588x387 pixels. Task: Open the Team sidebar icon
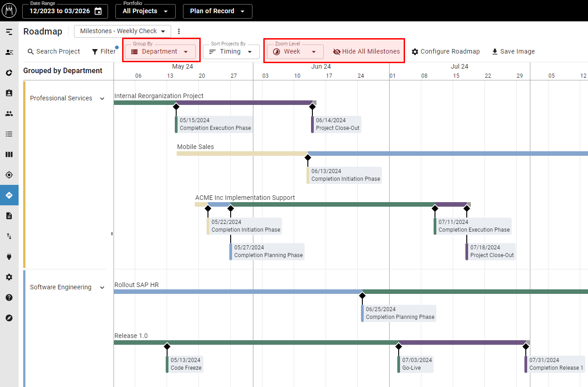point(9,113)
